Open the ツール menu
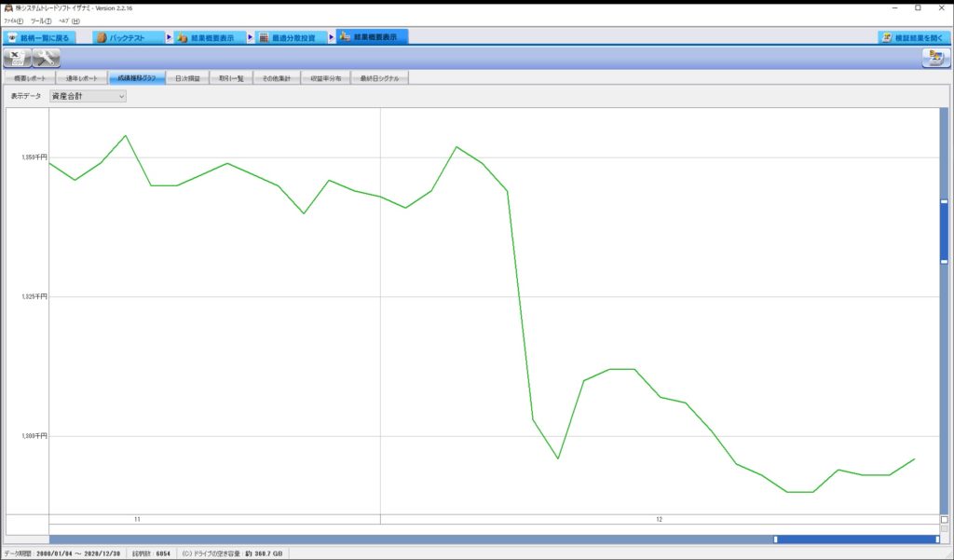 pos(41,20)
